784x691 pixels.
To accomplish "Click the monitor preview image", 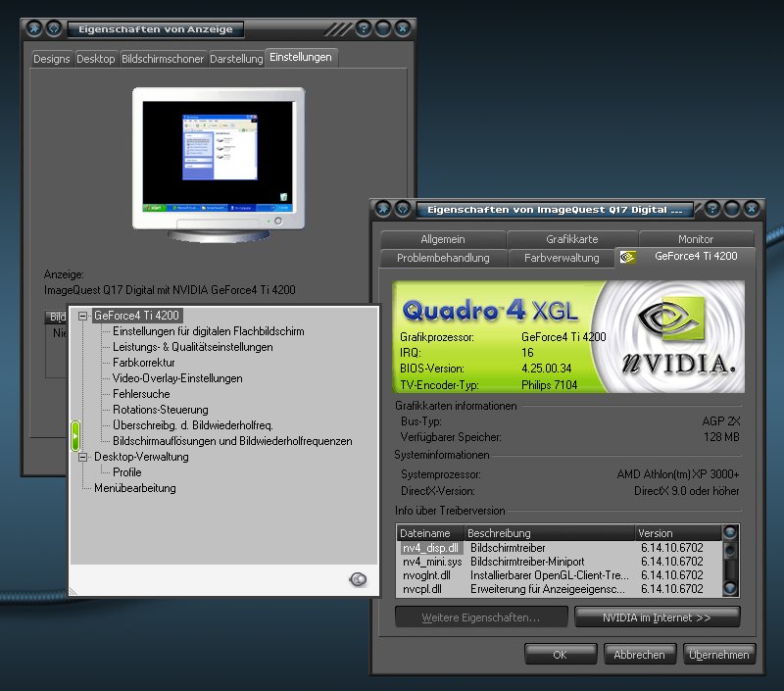I will pos(219,165).
